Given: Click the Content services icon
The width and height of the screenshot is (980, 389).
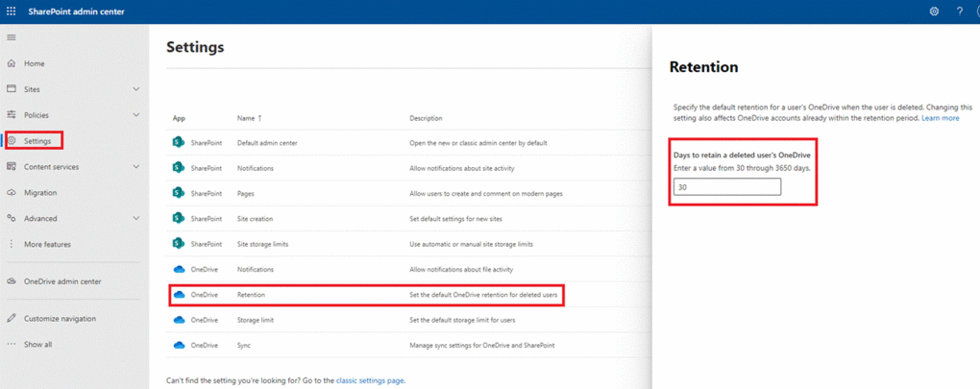Looking at the screenshot, I should 12,167.
